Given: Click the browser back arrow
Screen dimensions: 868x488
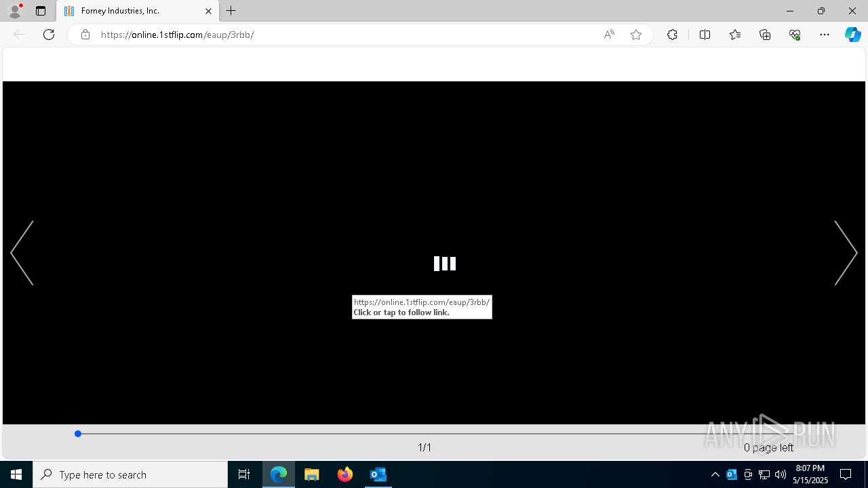Looking at the screenshot, I should pos(19,35).
